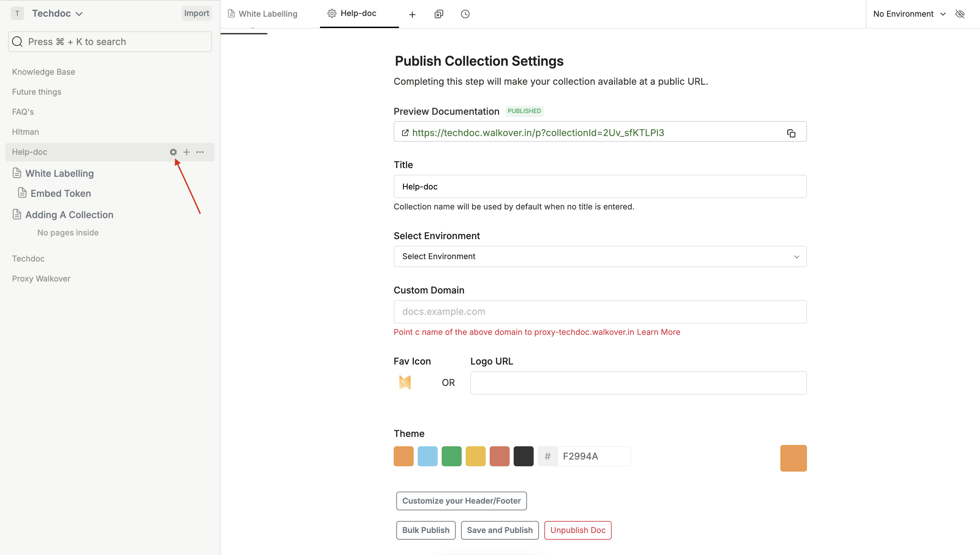Open a new tab with plus icon
Image resolution: width=980 pixels, height=555 pixels.
(412, 14)
